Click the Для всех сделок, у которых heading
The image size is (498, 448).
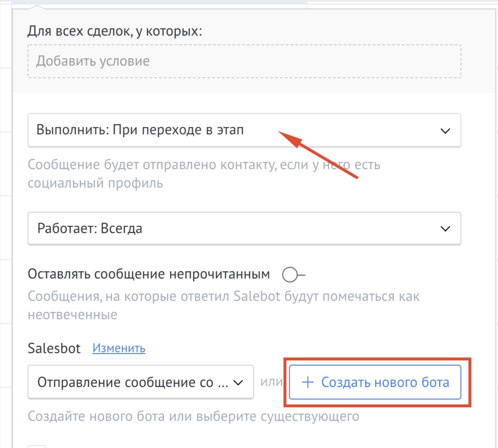[x=115, y=31]
